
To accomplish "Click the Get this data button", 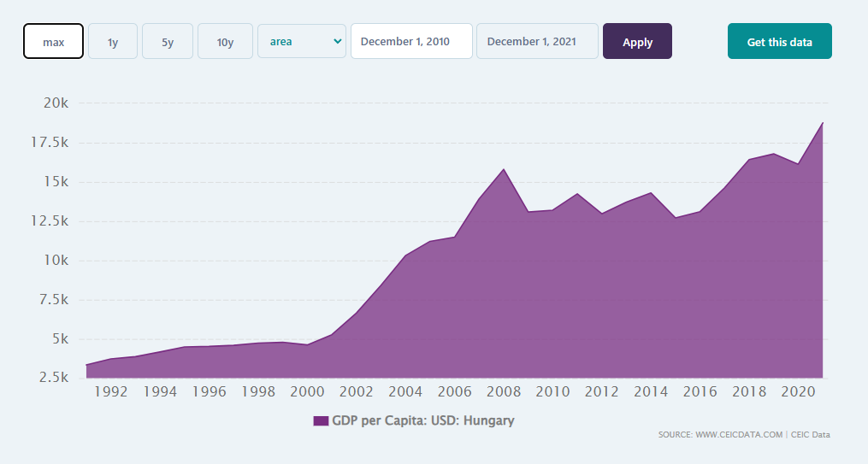I will (x=779, y=41).
